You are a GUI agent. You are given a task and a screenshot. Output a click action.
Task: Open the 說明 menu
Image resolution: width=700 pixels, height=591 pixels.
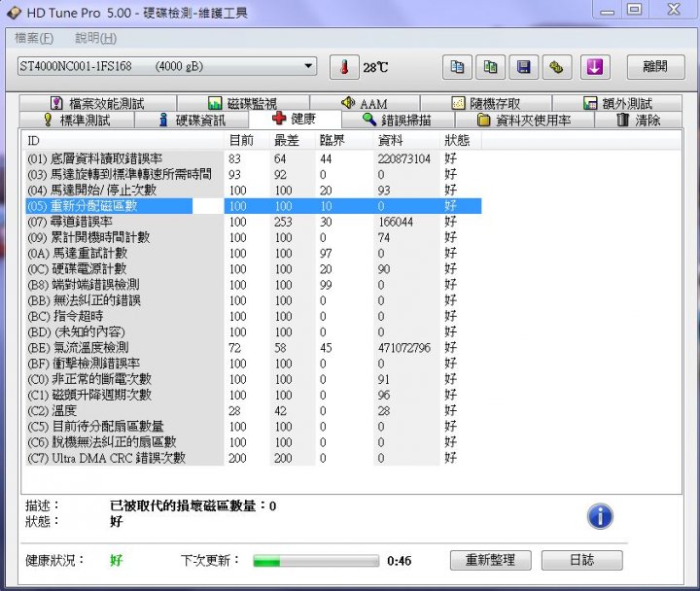pos(95,38)
